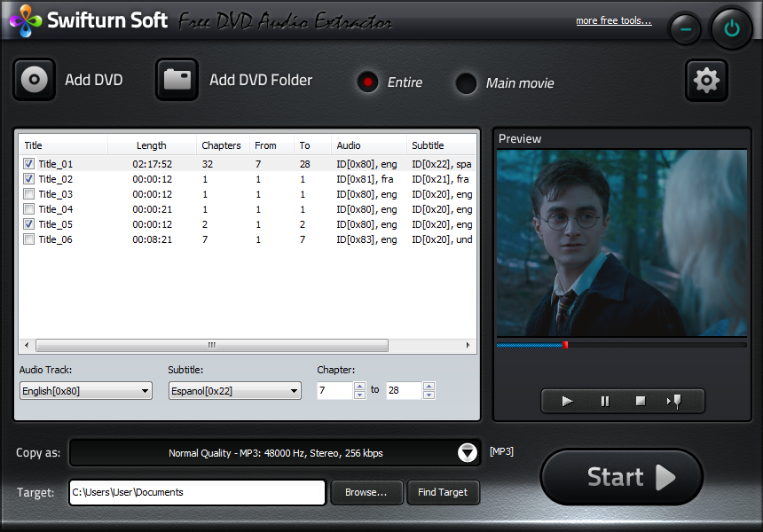Screen dimensions: 763x532
Task: Click the chapter end input field showing 28
Action: click(404, 390)
